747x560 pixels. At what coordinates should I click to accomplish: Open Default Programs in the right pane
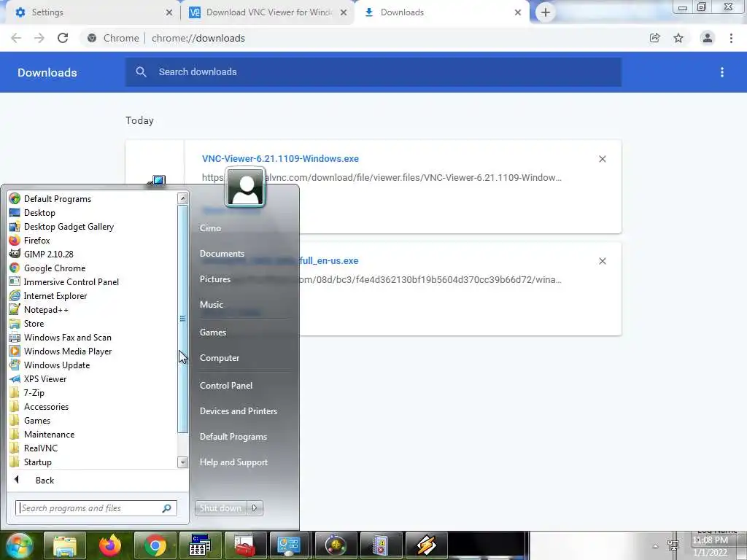click(233, 437)
